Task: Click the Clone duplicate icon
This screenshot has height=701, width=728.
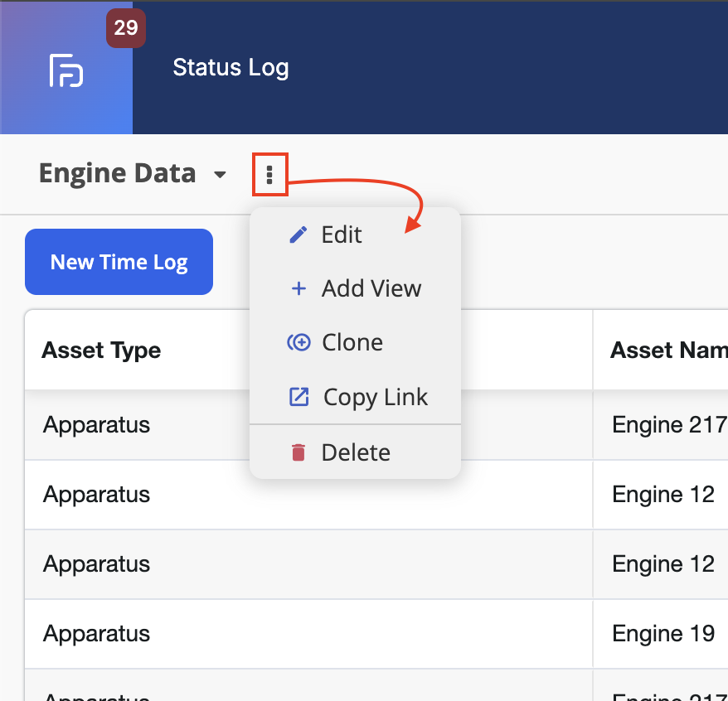Action: pyautogui.click(x=298, y=343)
